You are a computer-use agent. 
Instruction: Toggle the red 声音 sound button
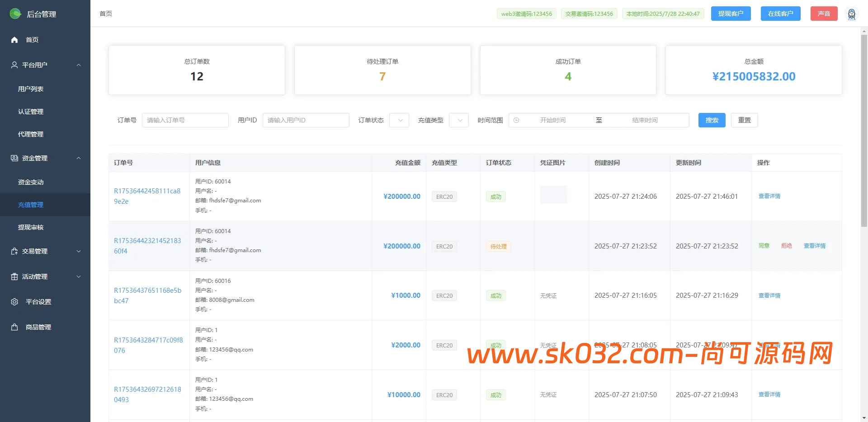[824, 14]
